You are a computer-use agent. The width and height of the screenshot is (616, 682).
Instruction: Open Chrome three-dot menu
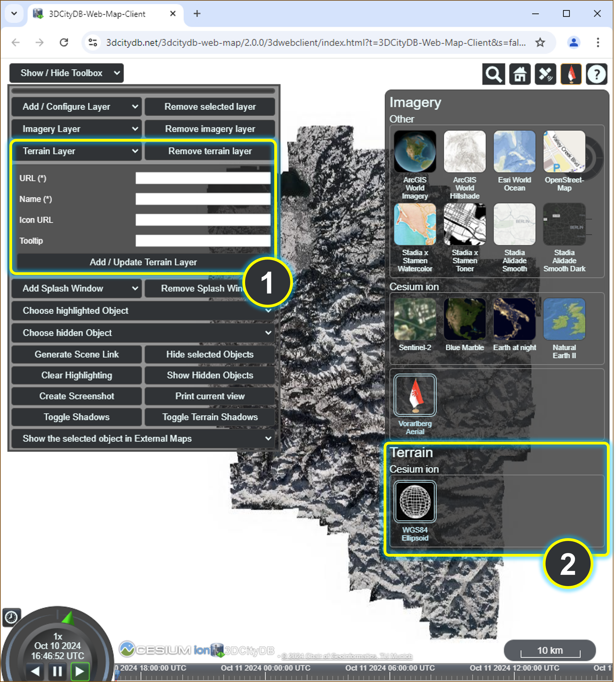[x=598, y=43]
